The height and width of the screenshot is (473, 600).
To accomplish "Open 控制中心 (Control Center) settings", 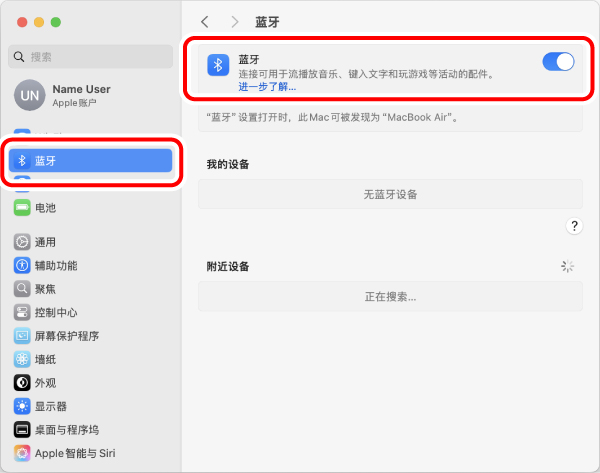I will point(55,312).
